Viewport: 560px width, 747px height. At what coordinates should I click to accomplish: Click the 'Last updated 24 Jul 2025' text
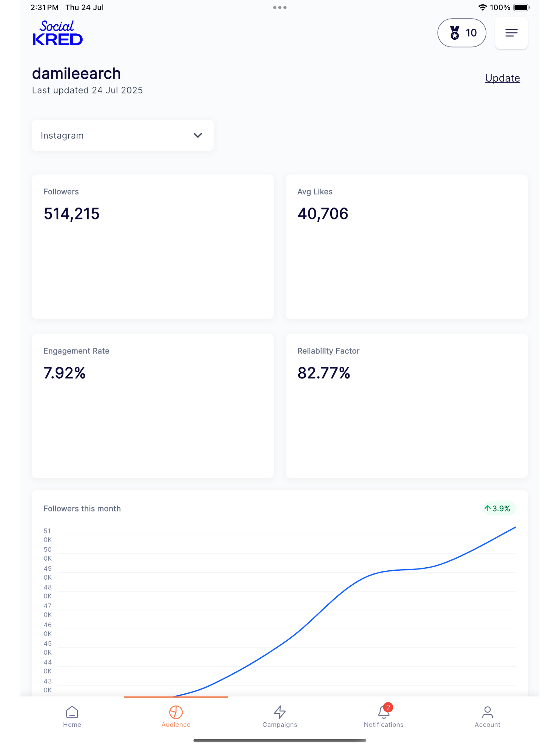tap(87, 91)
